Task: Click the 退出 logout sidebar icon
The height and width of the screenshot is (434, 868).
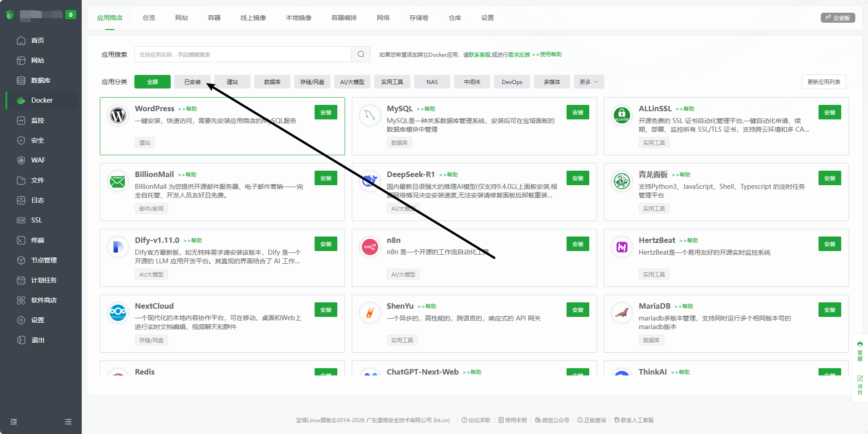Action: click(21, 340)
